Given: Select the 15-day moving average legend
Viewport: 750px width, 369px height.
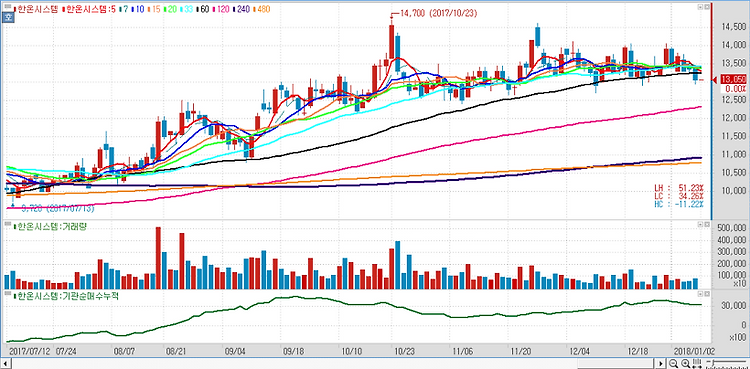Looking at the screenshot, I should click(x=154, y=9).
